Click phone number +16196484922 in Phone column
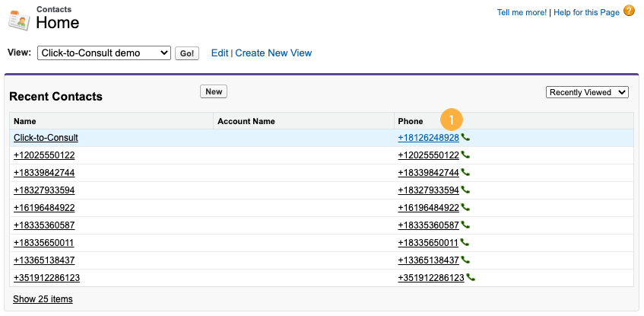Viewport: 644px width, 316px height. (x=428, y=208)
